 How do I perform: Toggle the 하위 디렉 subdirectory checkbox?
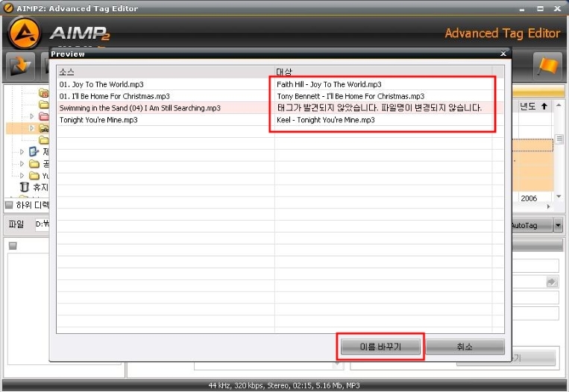pyautogui.click(x=9, y=205)
